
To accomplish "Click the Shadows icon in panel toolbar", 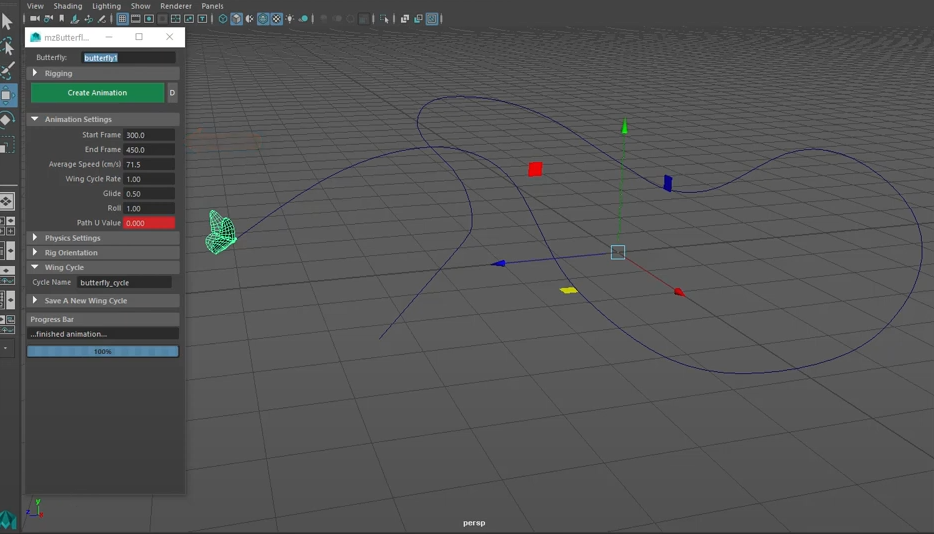I will tap(303, 18).
